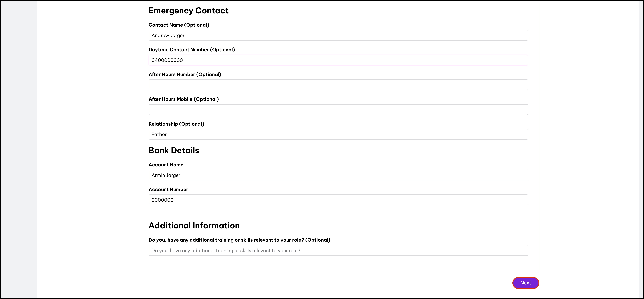
Task: Select the empty After Hours Number input box
Action: (x=338, y=85)
